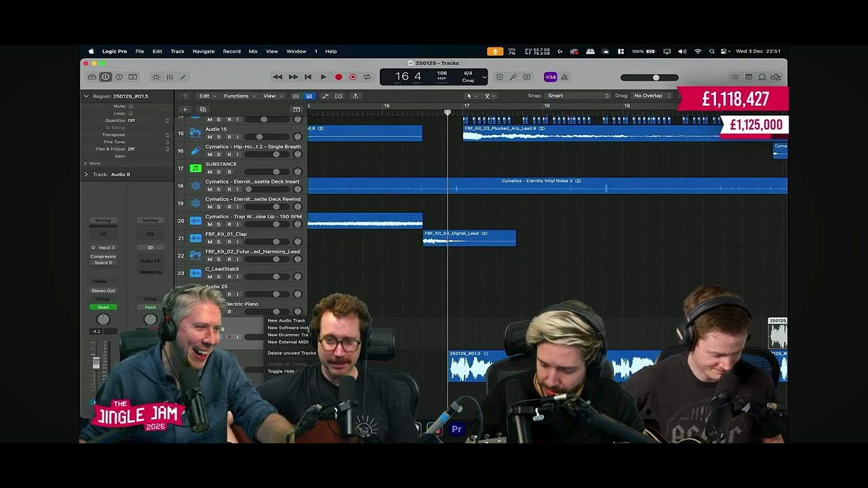
Task: Toggle input monitoring on C_LeadStab9 track
Action: click(237, 277)
